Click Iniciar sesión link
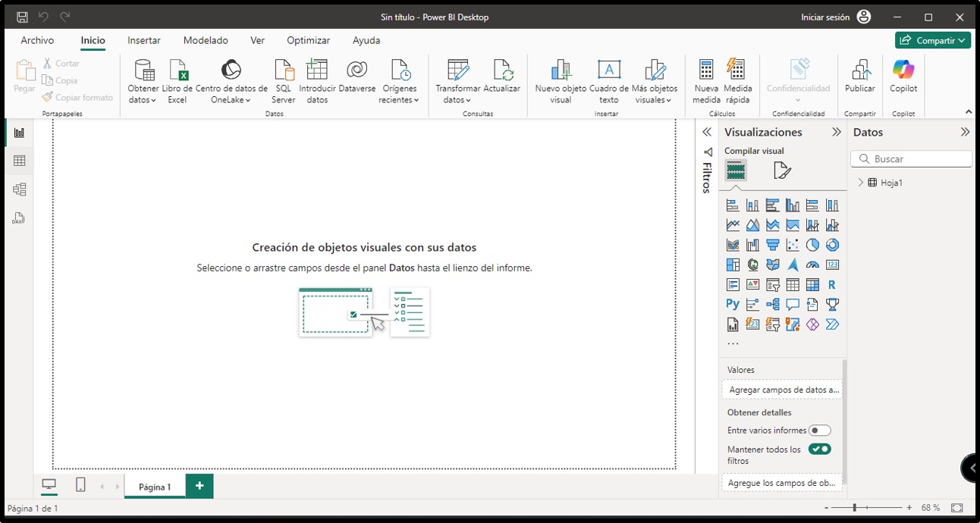Screen dimensions: 980x523 tap(825, 17)
